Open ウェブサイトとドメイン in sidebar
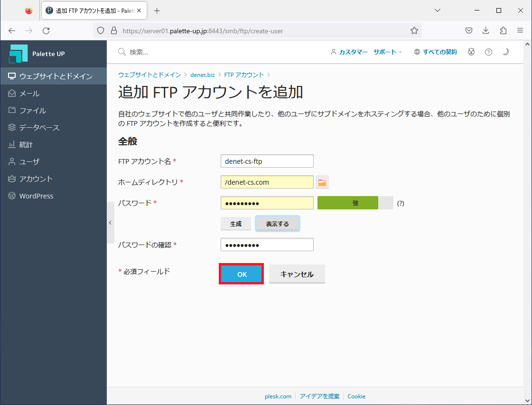532x405 pixels. click(x=53, y=76)
